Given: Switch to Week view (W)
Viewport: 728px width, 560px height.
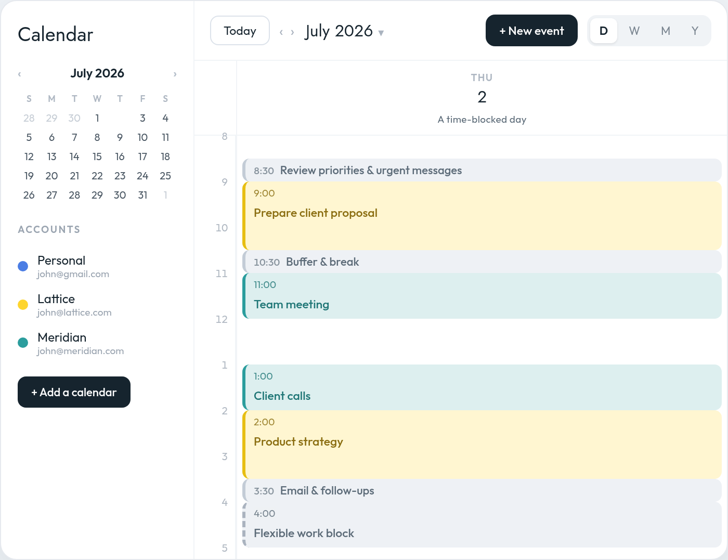Looking at the screenshot, I should point(634,31).
